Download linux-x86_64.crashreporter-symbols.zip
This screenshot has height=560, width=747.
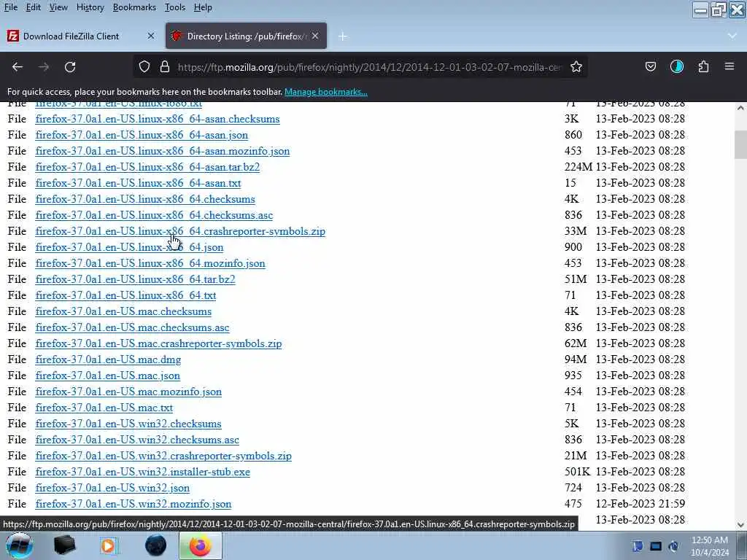[180, 231]
